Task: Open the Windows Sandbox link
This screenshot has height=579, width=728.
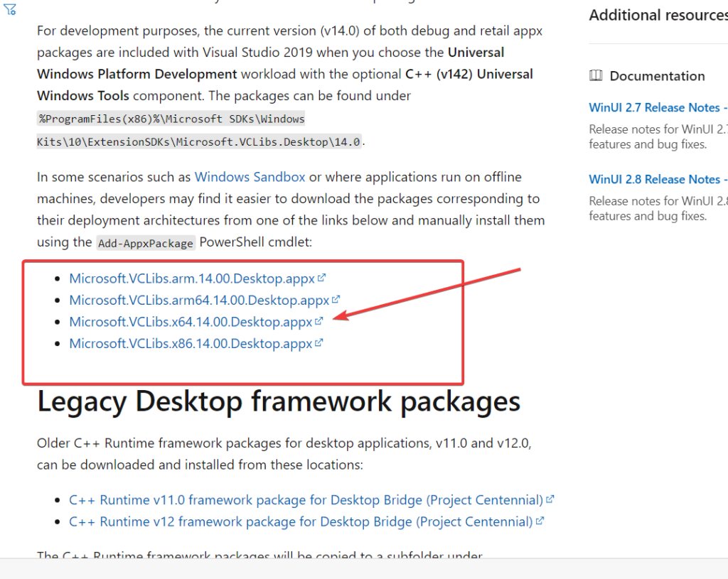Action: tap(250, 176)
